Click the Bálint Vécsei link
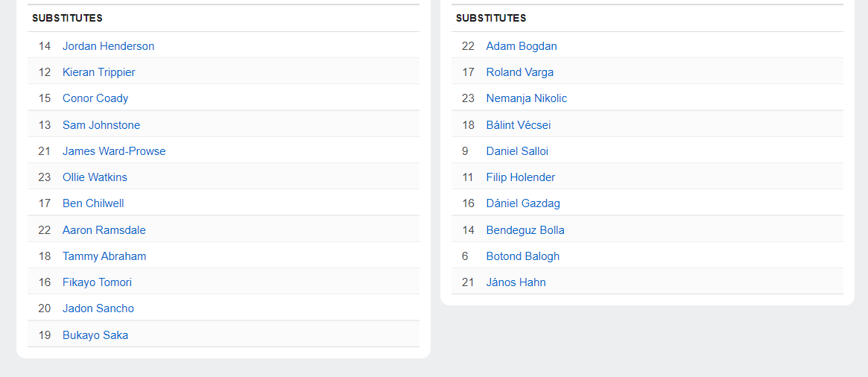Viewport: 868px width, 377px height. click(519, 125)
